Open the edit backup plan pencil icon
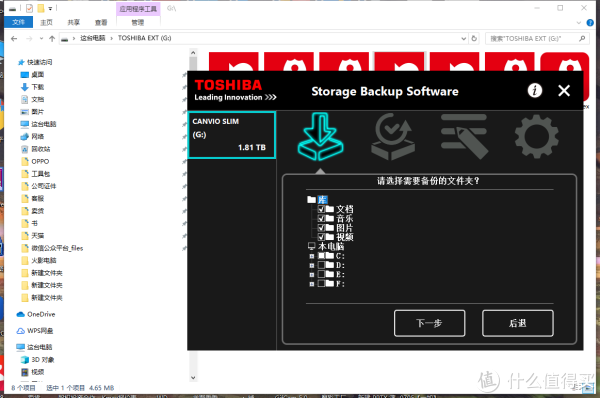Image resolution: width=600 pixels, height=398 pixels. (464, 137)
